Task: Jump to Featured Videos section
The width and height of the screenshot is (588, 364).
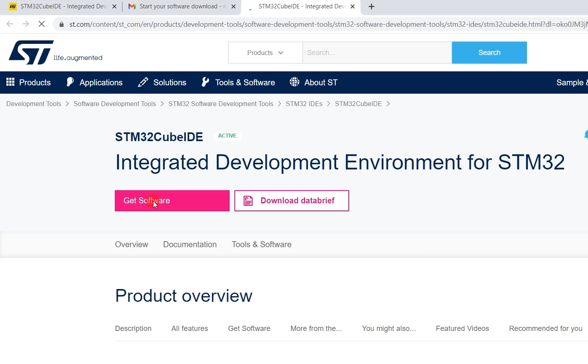Action: point(462,329)
